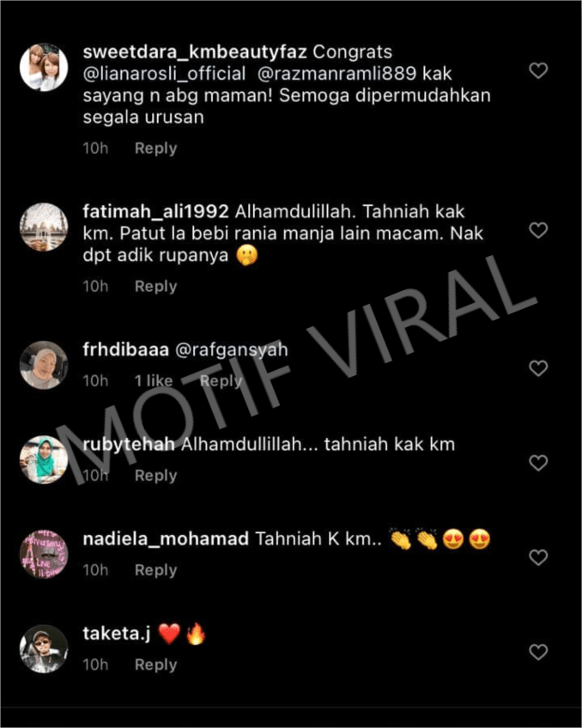Image resolution: width=582 pixels, height=728 pixels.
Task: View the 1 like on frhdibaaa's comment
Action: (x=154, y=381)
